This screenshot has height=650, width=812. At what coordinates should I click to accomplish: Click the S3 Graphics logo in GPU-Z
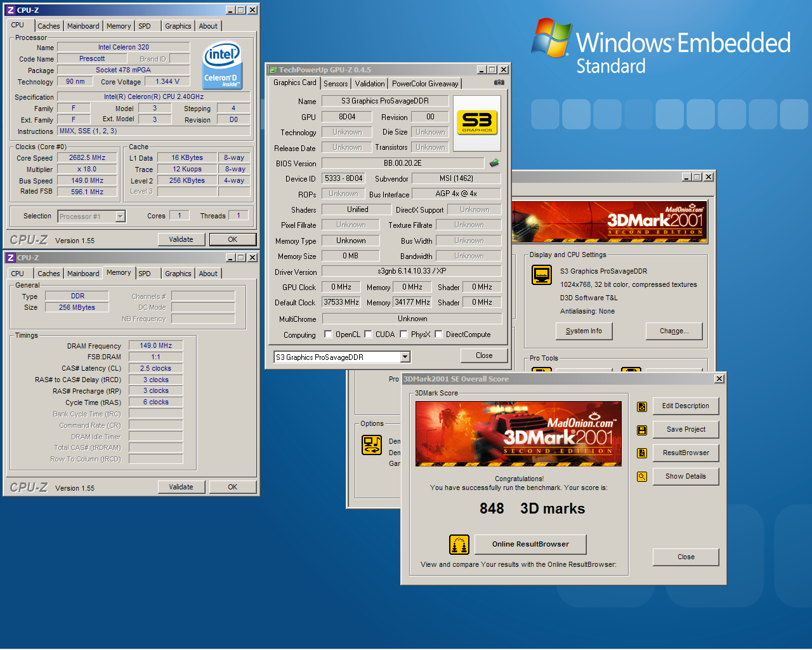[477, 123]
